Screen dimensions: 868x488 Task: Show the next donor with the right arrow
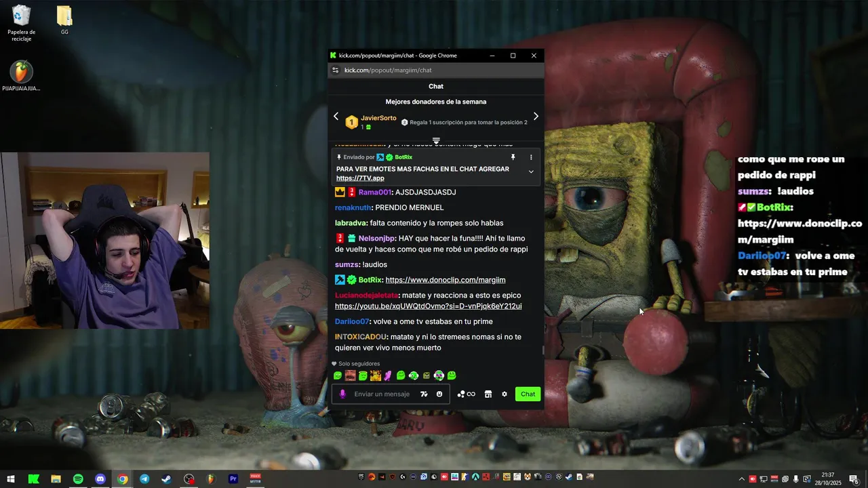point(536,117)
